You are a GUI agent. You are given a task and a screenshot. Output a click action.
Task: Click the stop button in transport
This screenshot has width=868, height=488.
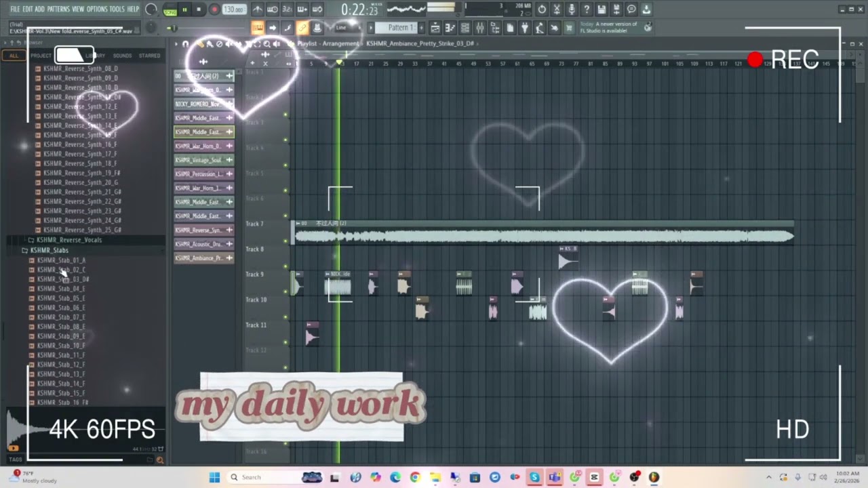pos(199,9)
